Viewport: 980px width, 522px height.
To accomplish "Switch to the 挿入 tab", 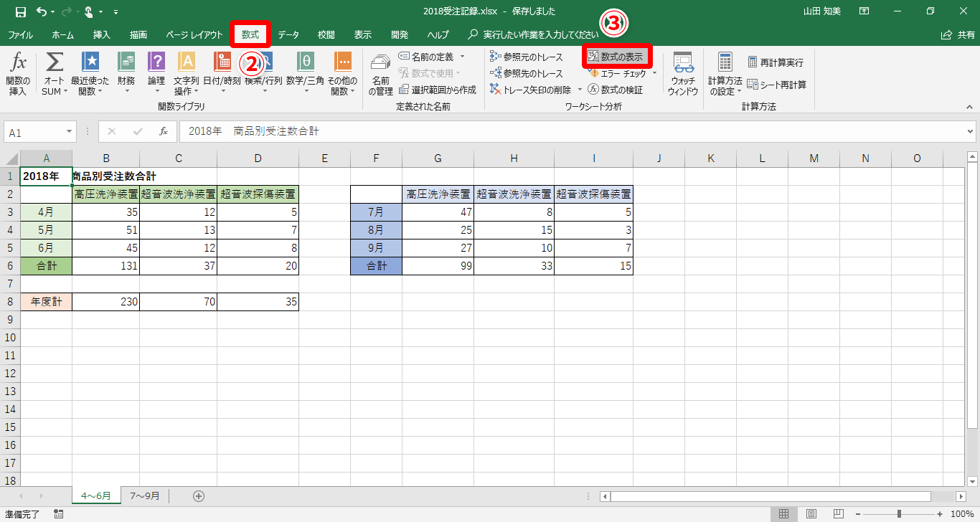I will (102, 34).
